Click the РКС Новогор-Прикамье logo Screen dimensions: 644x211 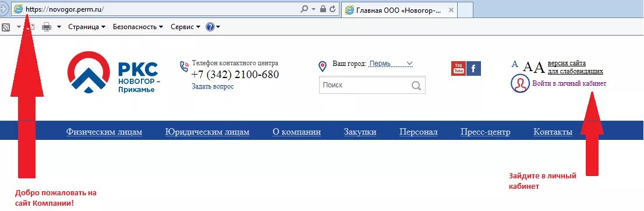(114, 73)
